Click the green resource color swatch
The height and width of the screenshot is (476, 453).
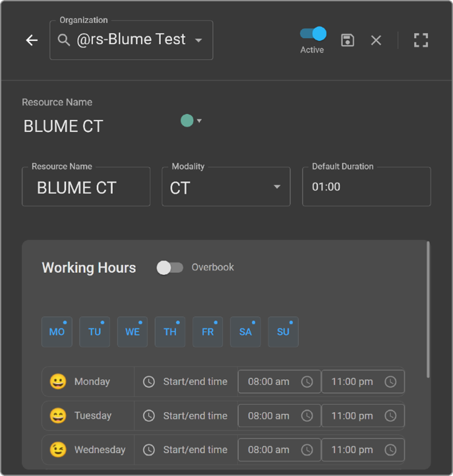coord(187,121)
